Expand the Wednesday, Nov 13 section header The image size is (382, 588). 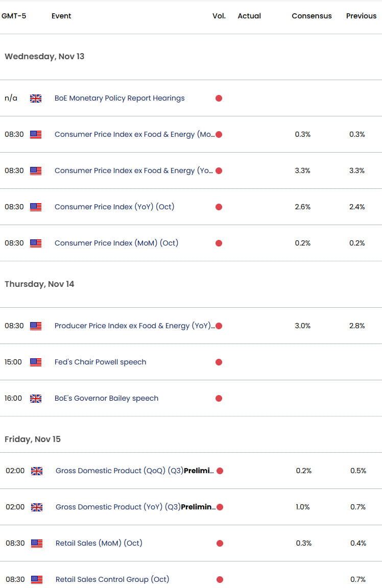pos(44,57)
